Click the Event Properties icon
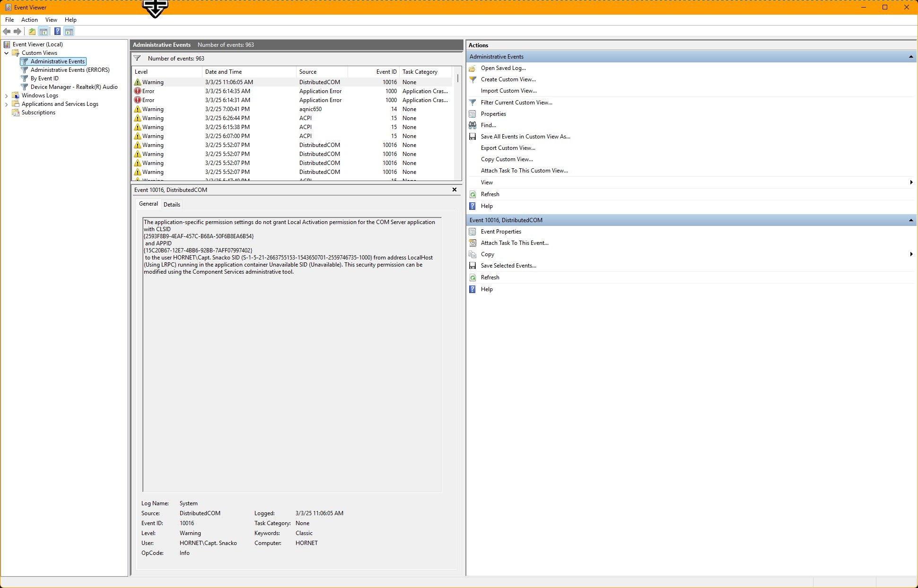918x588 pixels. [x=472, y=232]
